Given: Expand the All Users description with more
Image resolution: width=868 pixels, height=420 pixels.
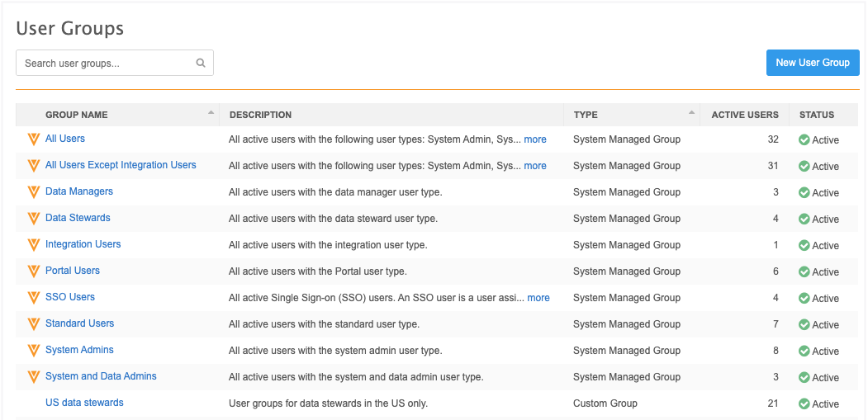Looking at the screenshot, I should pyautogui.click(x=534, y=139).
